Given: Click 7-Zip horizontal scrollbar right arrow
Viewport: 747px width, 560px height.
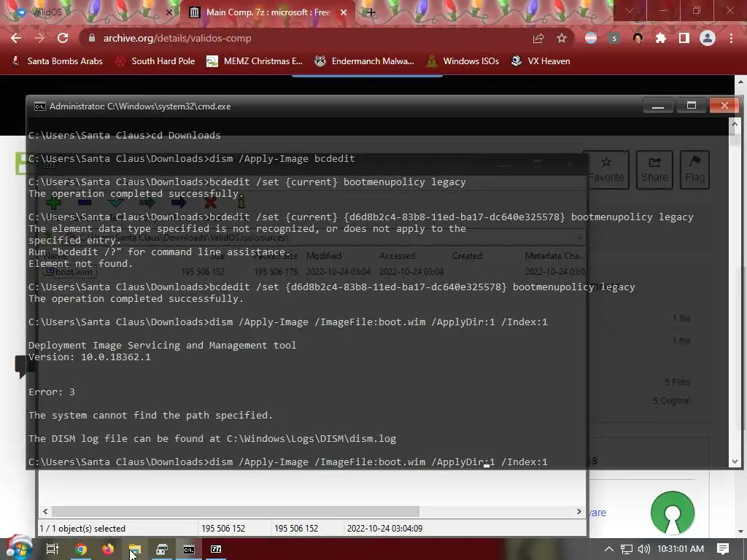Looking at the screenshot, I should tap(578, 511).
